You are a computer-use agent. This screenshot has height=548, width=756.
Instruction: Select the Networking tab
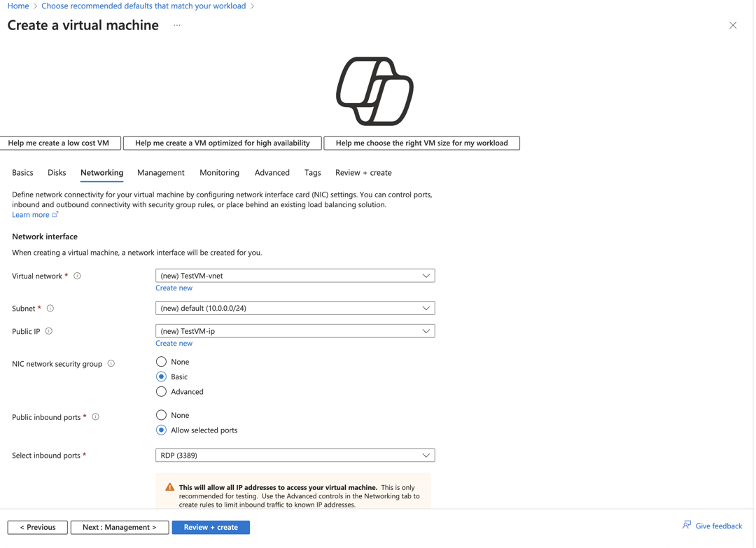[101, 173]
